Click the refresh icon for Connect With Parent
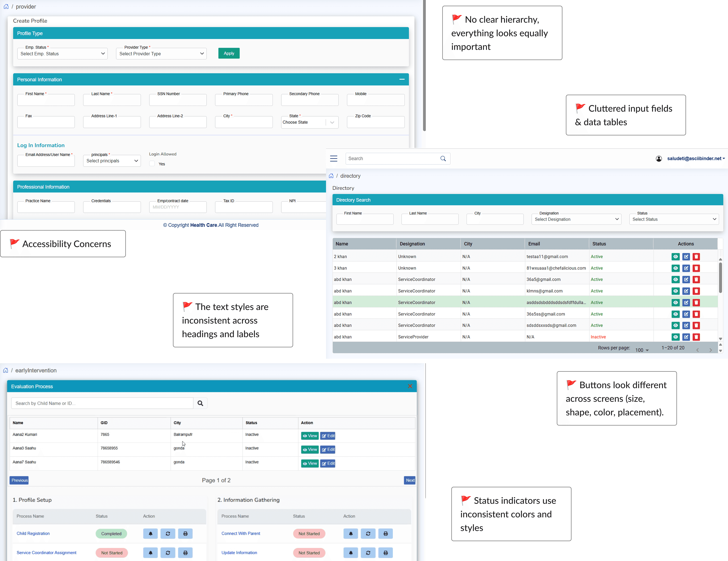 point(368,534)
